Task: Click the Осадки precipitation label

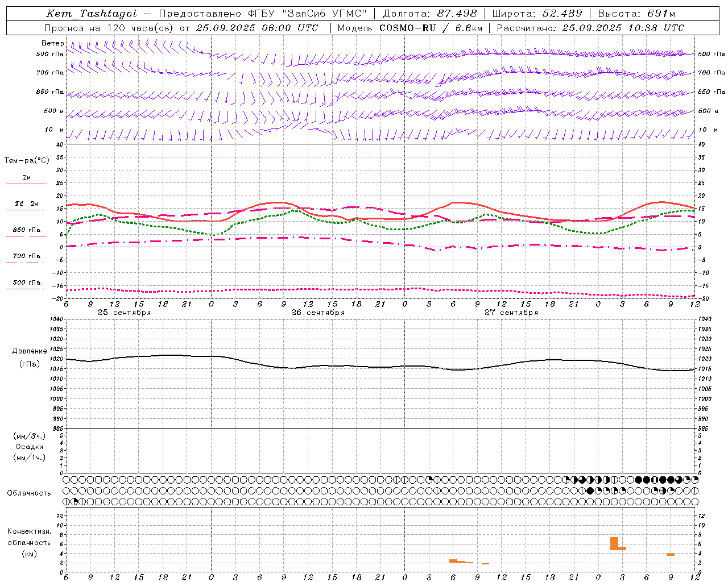Action: coord(30,447)
